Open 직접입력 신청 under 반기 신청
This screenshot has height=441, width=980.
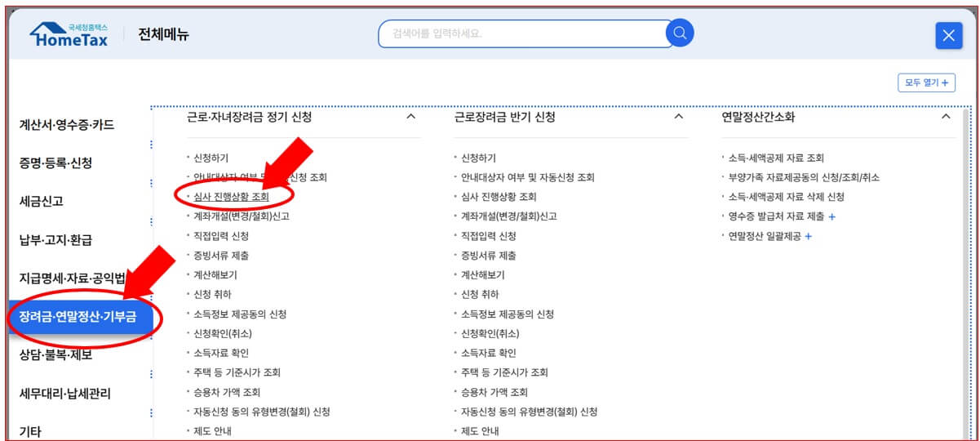488,236
